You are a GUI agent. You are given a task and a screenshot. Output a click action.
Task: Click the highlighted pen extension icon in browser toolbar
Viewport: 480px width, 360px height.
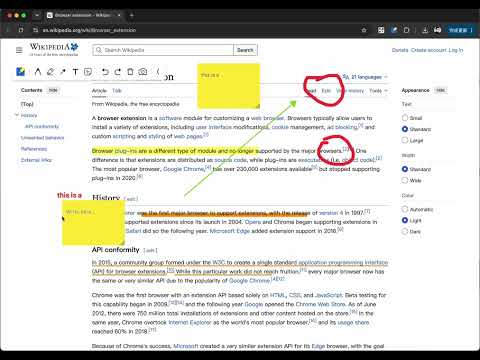[394, 30]
